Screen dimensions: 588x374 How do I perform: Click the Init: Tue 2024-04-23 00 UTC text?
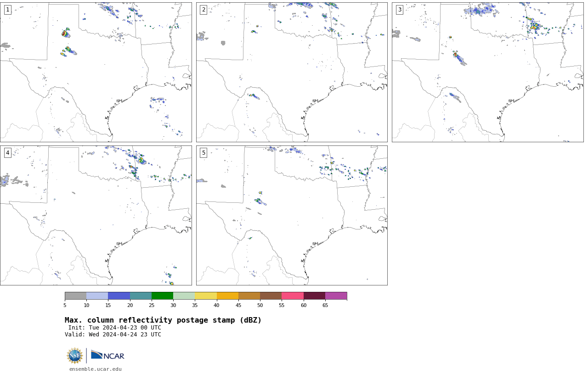pyautogui.click(x=115, y=328)
